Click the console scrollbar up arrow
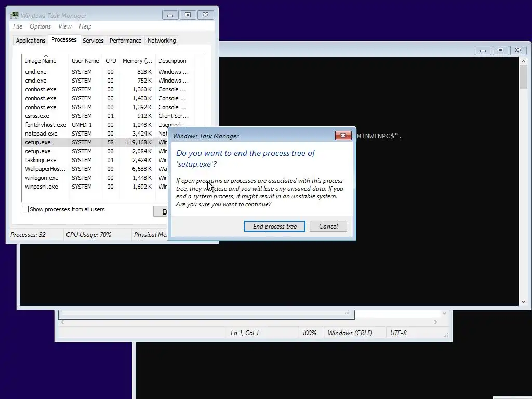Viewport: 532px width, 399px height. click(523, 61)
